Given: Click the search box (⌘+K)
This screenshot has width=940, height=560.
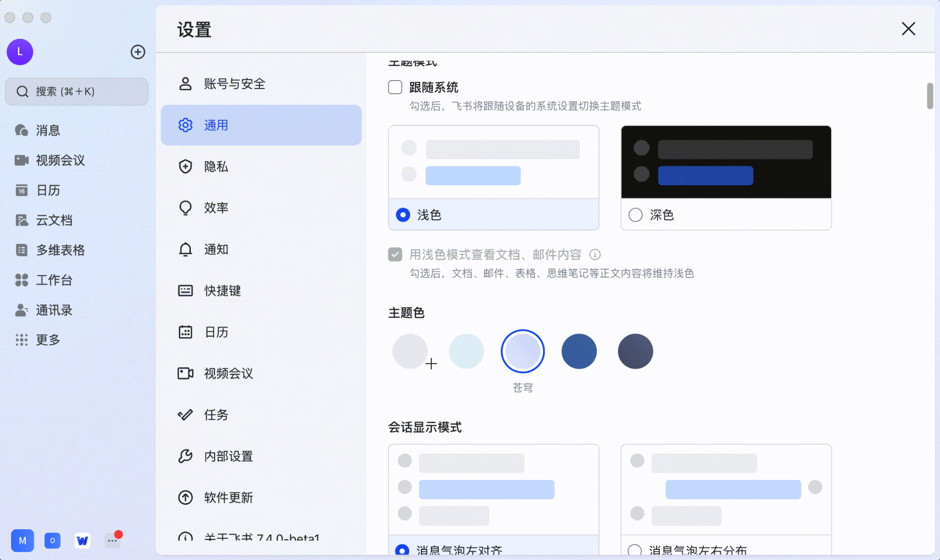Looking at the screenshot, I should tap(77, 92).
